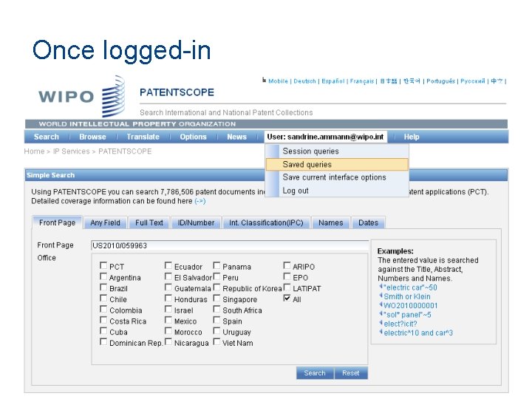Open IP Services breadcrumb link
The image size is (532, 399).
pyautogui.click(x=71, y=151)
